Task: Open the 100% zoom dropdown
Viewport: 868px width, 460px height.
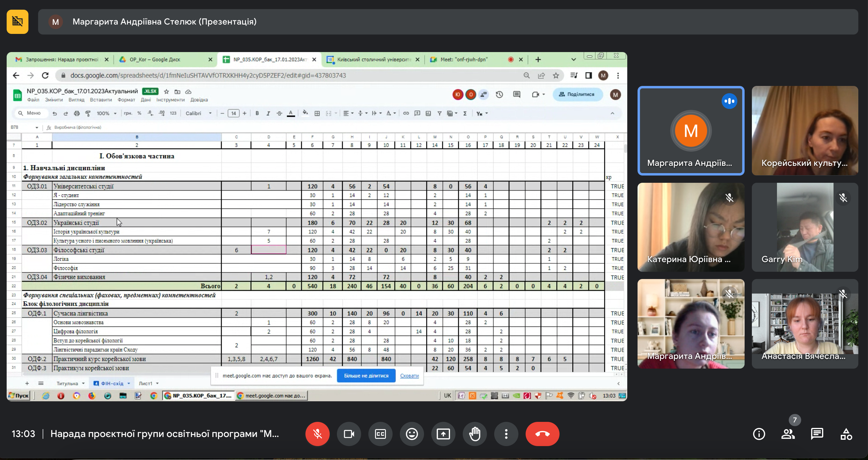Action: coord(106,113)
